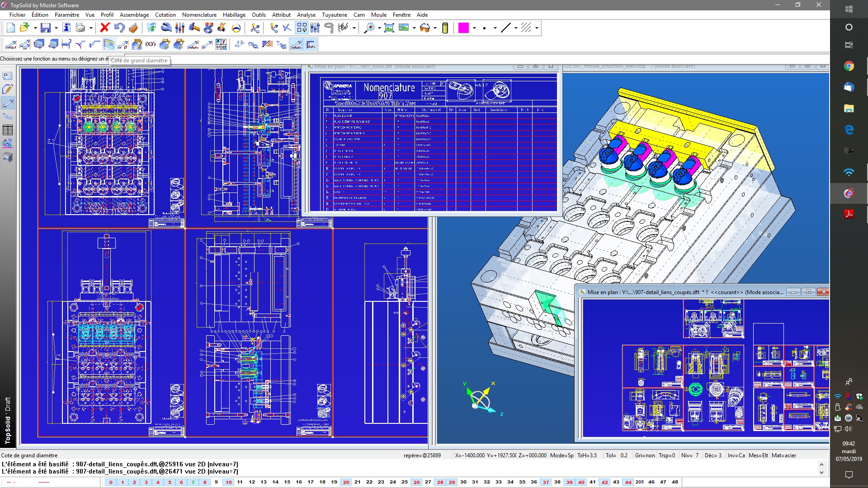
Task: Open Windows notification center icon
Action: click(849, 474)
